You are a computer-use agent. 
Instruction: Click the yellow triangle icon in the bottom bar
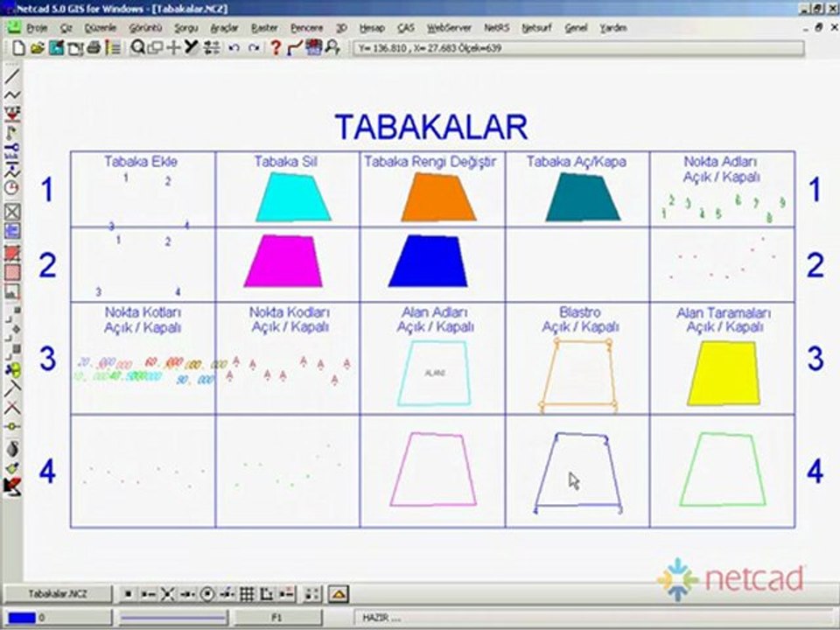(x=339, y=593)
